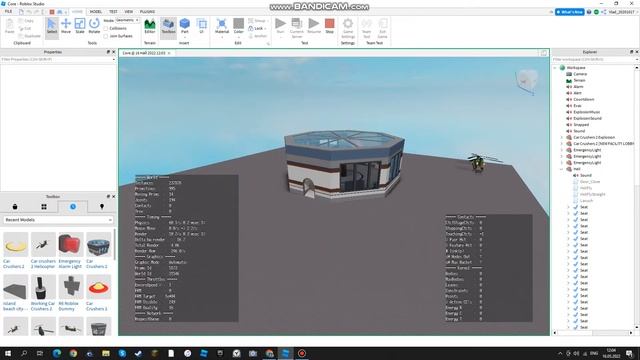Open Windows taskbar search
640x360 pixels.
click(x=24, y=353)
